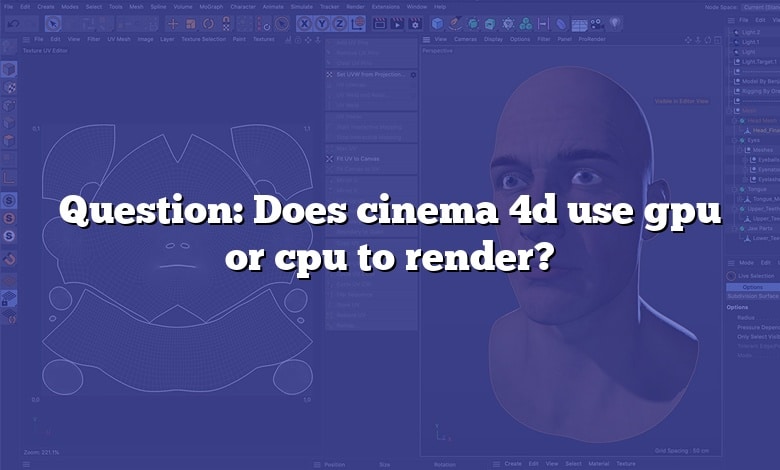Select the Move tool cross icon
This screenshot has width=780, height=470.
pyautogui.click(x=173, y=23)
